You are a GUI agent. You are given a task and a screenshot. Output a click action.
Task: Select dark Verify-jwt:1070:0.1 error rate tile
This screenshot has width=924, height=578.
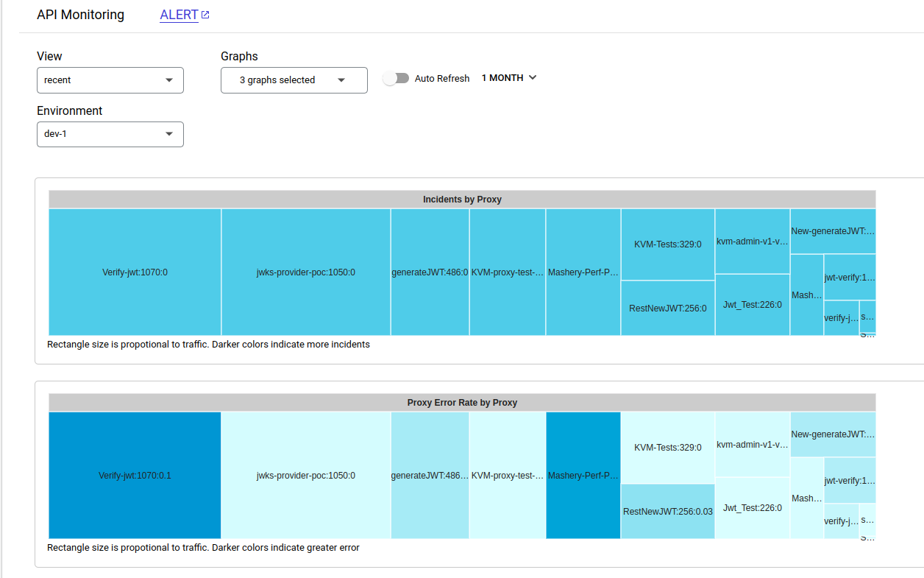click(135, 476)
